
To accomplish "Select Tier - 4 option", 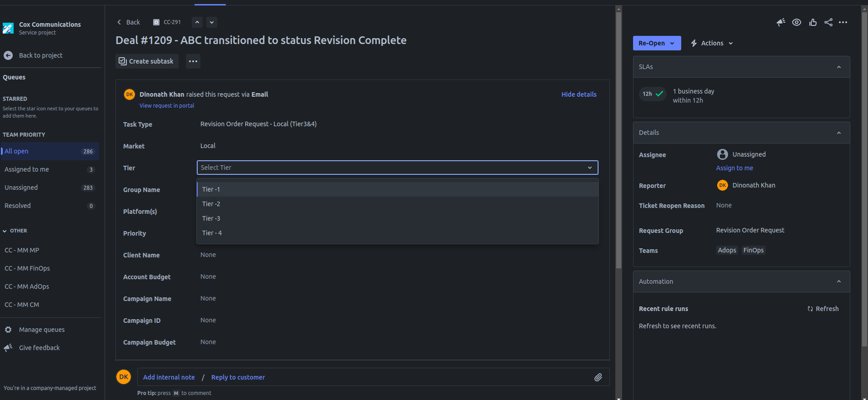I will pyautogui.click(x=398, y=233).
